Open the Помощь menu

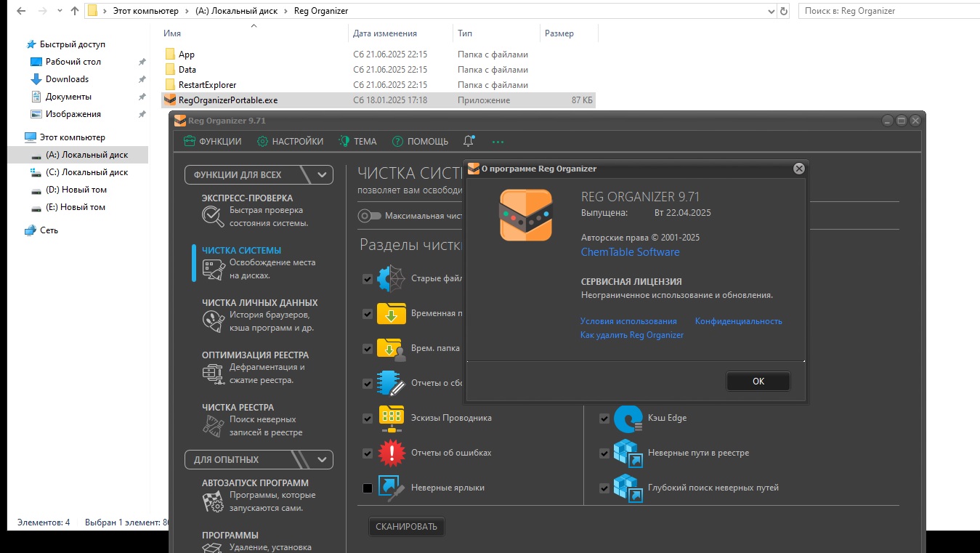point(420,142)
